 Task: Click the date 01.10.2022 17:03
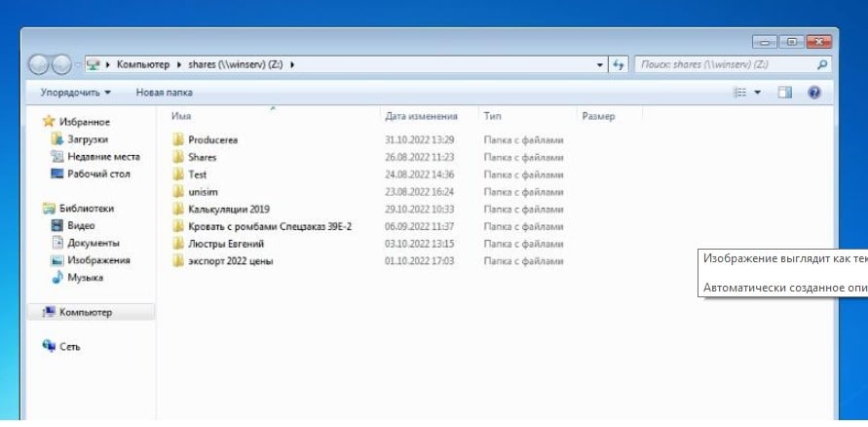click(419, 261)
